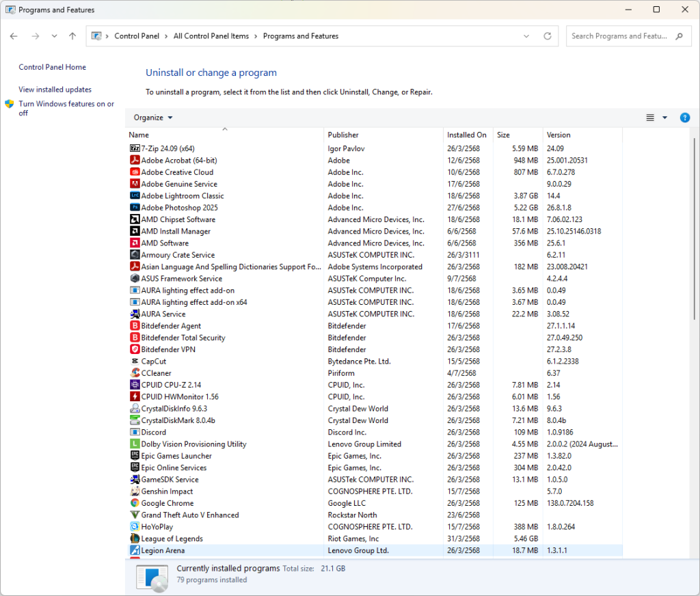Click the Bitdefender Total Security icon
This screenshot has width=700, height=596.
135,338
